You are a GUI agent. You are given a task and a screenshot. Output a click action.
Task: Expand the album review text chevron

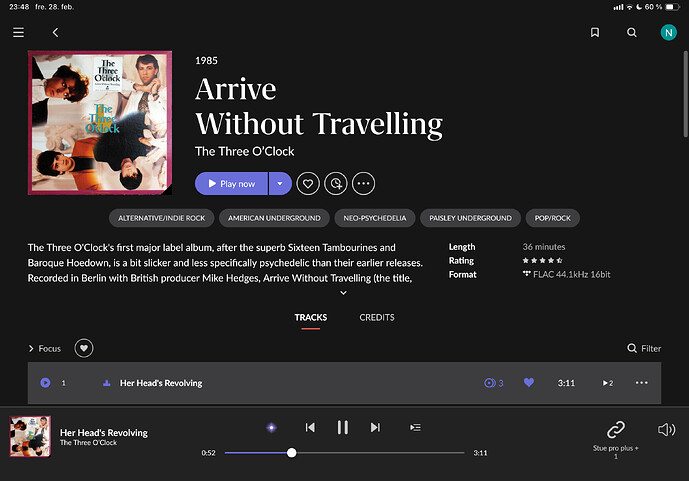(344, 293)
